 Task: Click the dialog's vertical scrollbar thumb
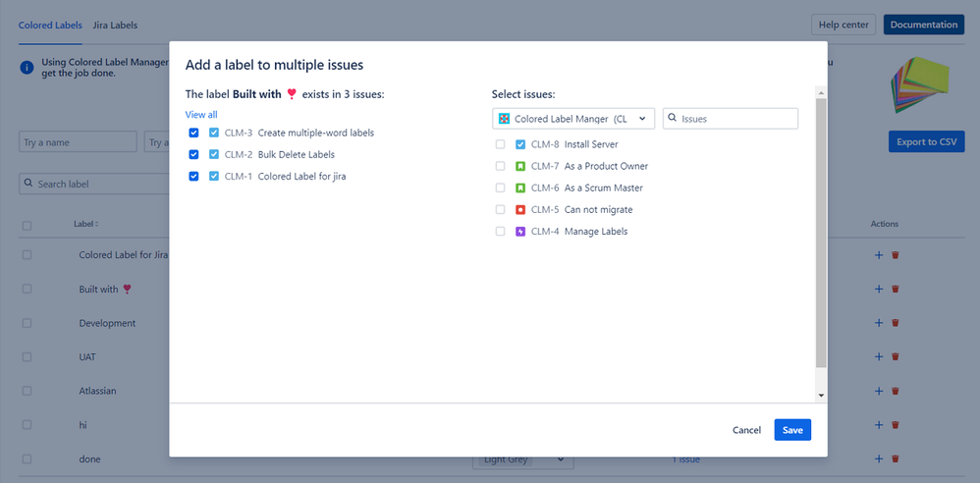[821, 233]
